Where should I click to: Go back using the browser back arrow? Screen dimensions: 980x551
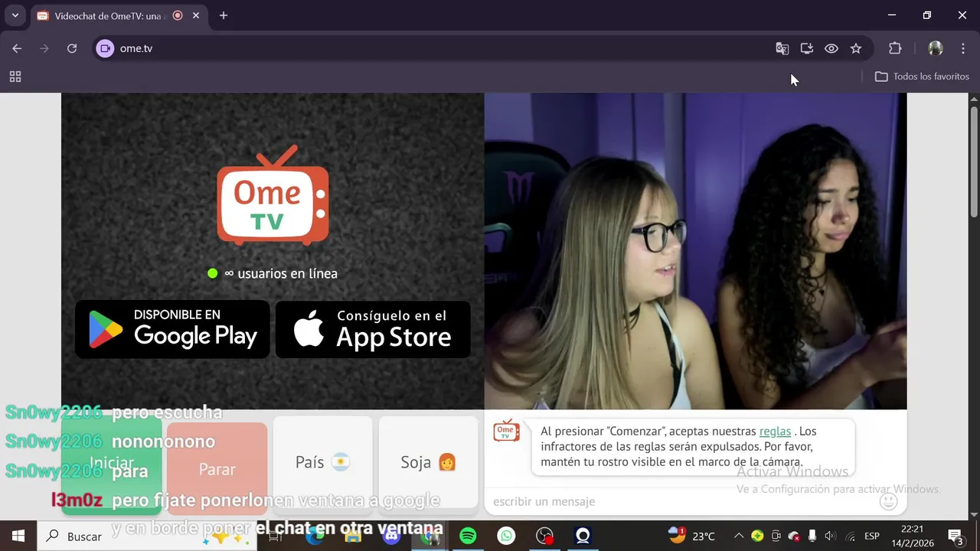(17, 48)
